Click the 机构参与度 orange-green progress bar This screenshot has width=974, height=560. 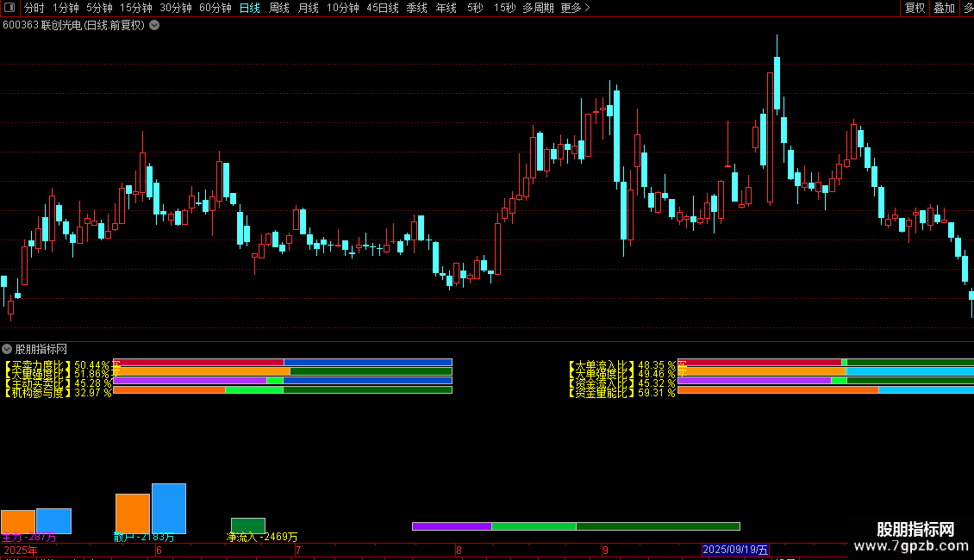point(283,390)
